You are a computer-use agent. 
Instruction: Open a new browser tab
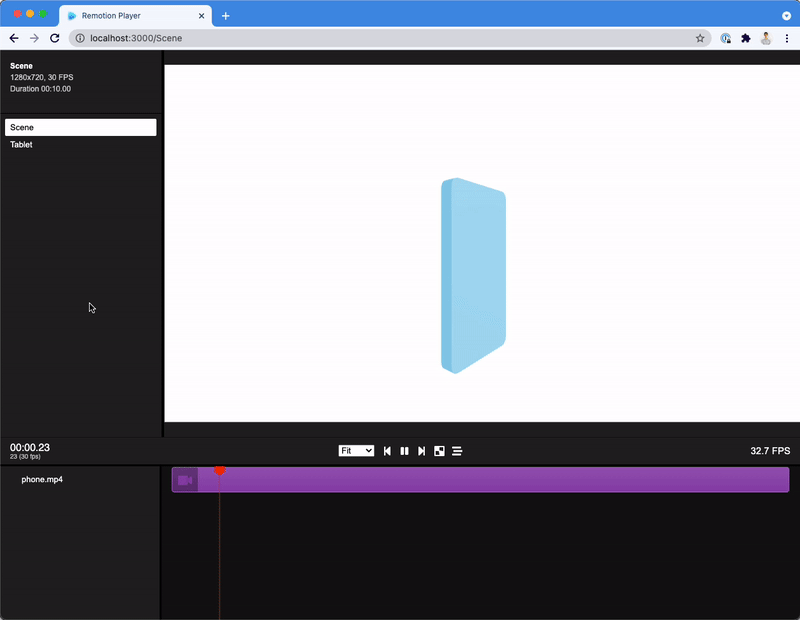tap(226, 16)
